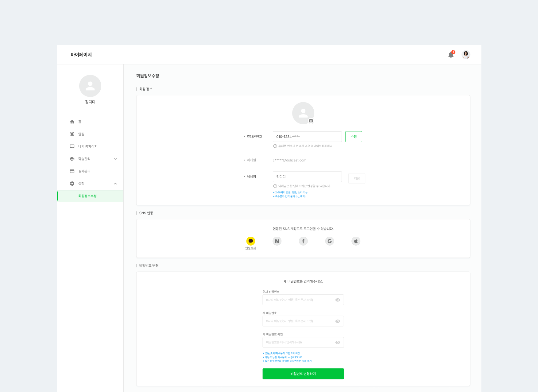Open 결제관리 in the sidebar

point(84,171)
